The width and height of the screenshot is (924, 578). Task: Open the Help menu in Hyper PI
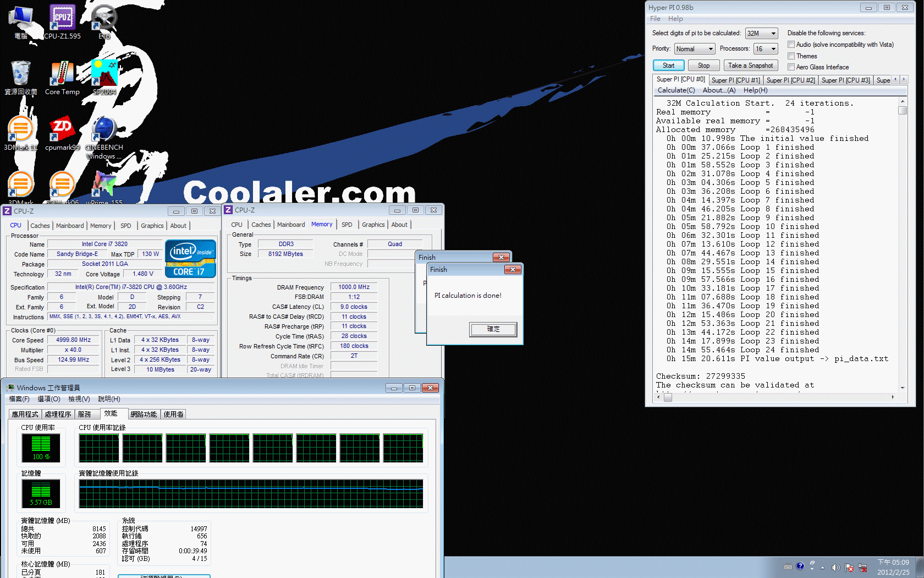[x=675, y=19]
